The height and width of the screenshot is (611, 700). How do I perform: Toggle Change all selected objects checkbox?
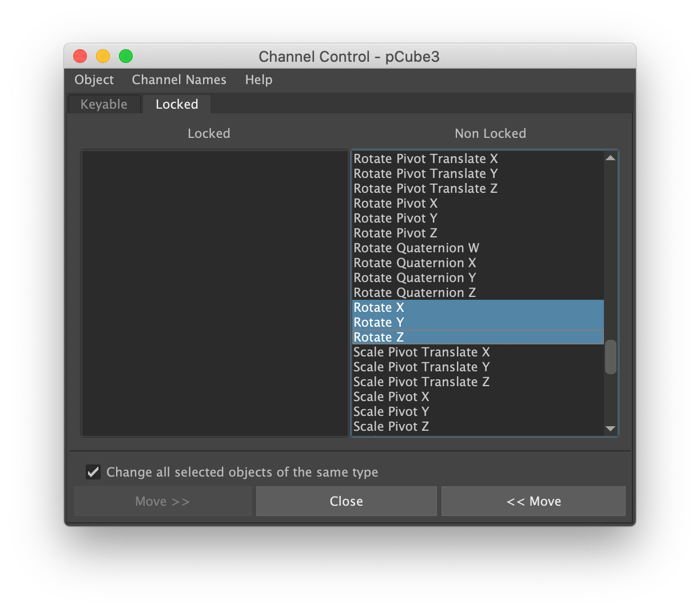(93, 472)
